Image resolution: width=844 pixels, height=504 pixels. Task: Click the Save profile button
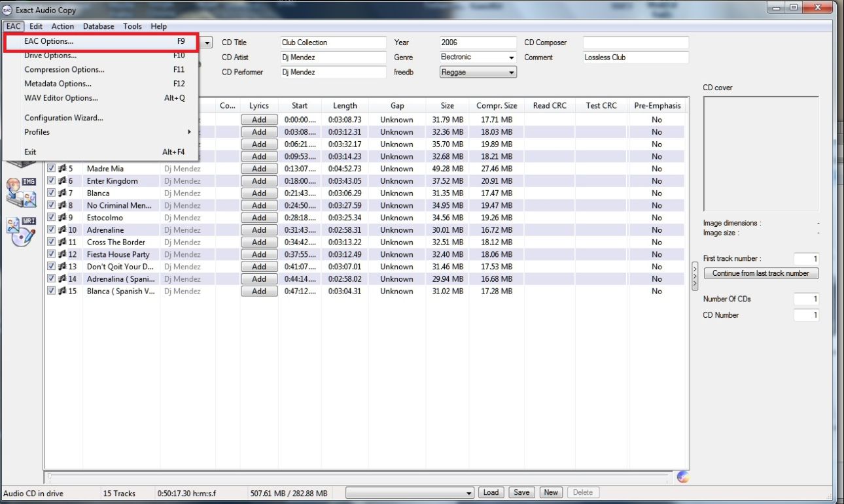click(x=521, y=493)
